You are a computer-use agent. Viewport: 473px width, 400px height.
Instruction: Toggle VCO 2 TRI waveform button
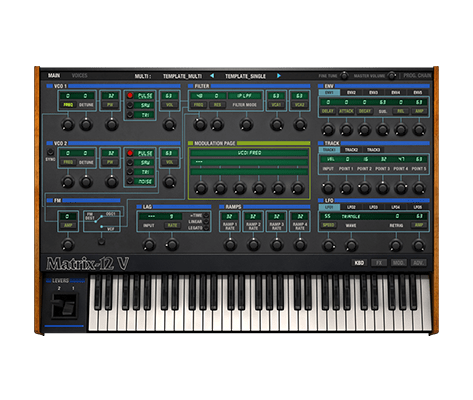[x=130, y=172]
